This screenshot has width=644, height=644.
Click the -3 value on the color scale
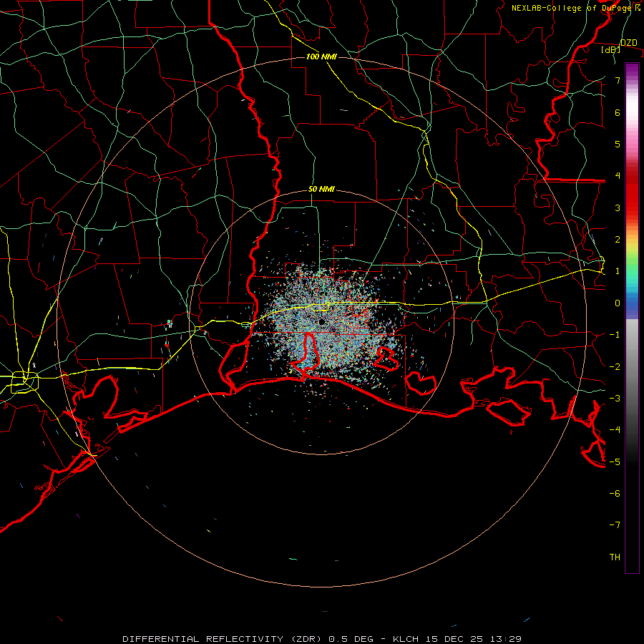click(x=615, y=399)
